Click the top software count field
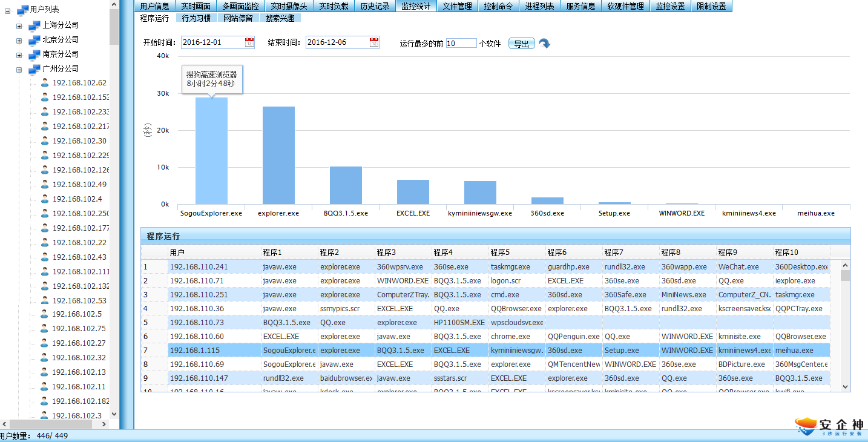 point(461,43)
